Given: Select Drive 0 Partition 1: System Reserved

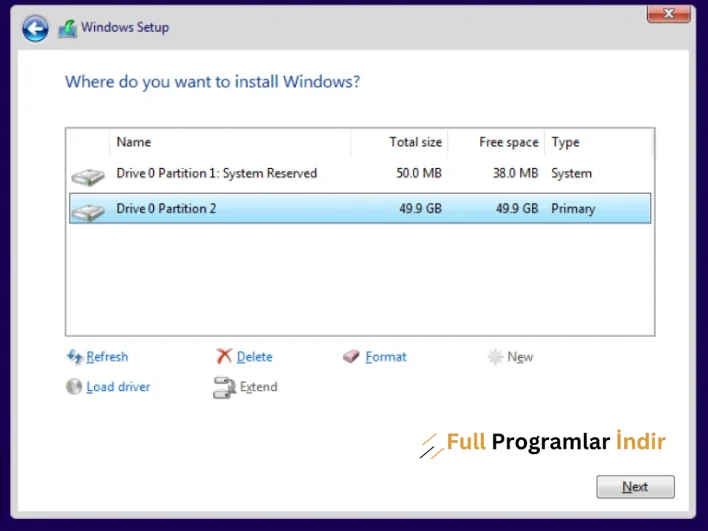Looking at the screenshot, I should [360, 173].
